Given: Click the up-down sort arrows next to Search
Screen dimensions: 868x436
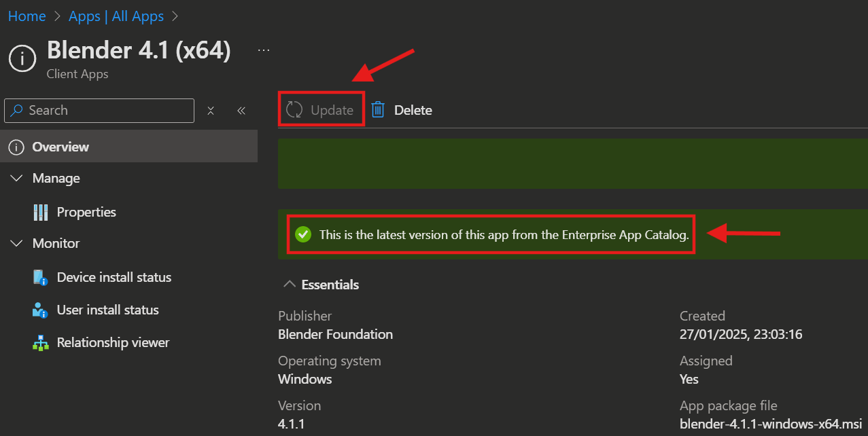Looking at the screenshot, I should coord(211,110).
